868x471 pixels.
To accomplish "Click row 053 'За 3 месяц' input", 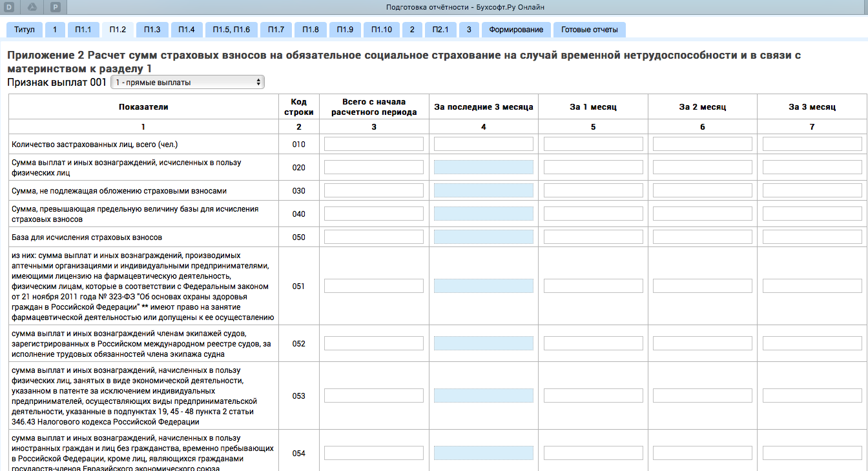I will coord(812,396).
